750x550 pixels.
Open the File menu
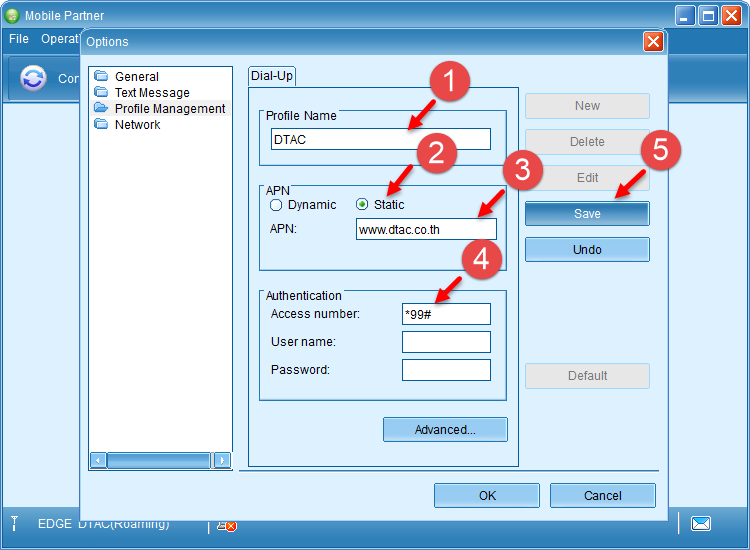pos(19,39)
